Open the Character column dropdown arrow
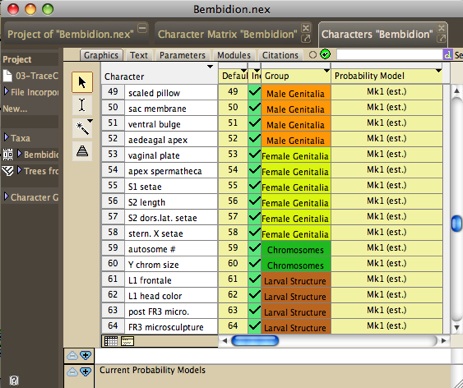This screenshot has width=463, height=388. tap(210, 67)
